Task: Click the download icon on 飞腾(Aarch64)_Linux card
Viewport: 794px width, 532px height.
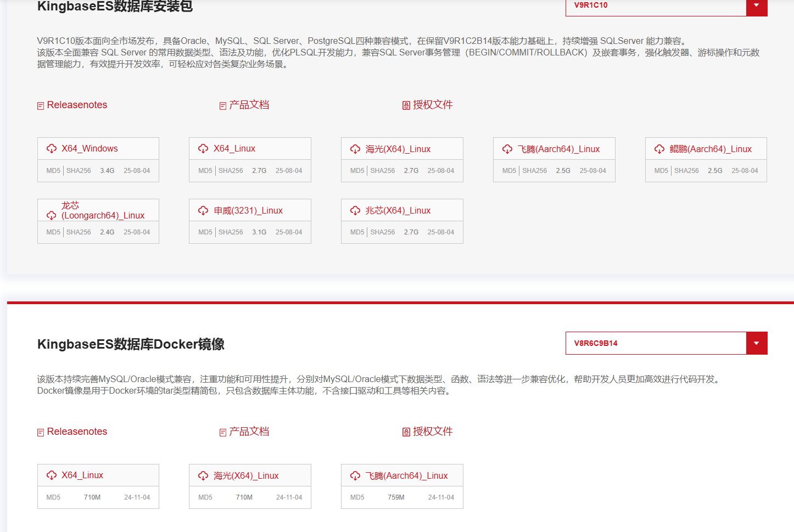Action: [508, 148]
